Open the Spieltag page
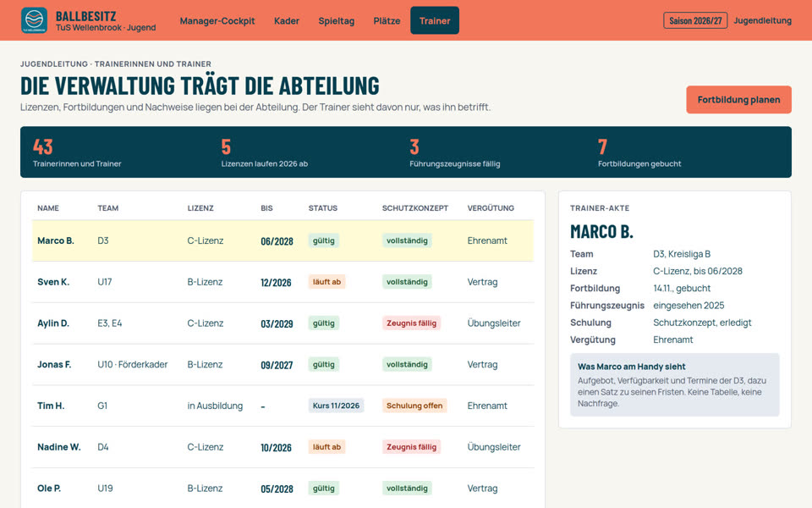This screenshot has width=812, height=508. [x=336, y=20]
